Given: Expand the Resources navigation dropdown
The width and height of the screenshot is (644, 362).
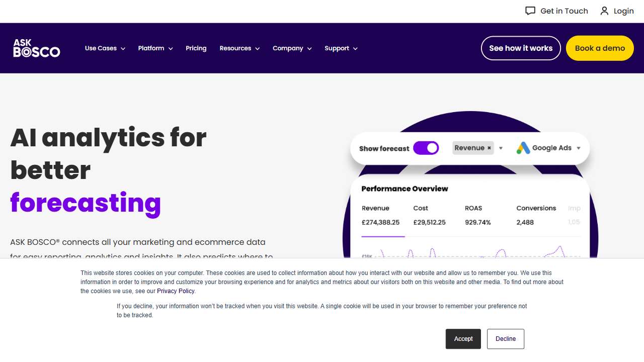Looking at the screenshot, I should [239, 48].
